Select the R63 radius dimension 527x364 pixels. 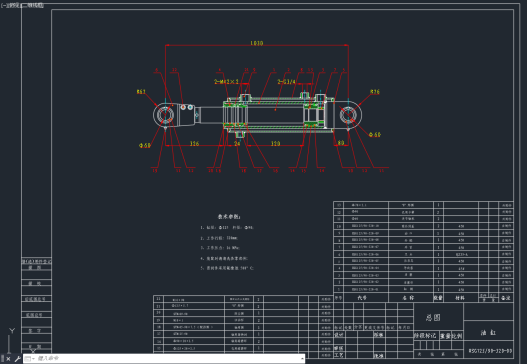click(141, 91)
